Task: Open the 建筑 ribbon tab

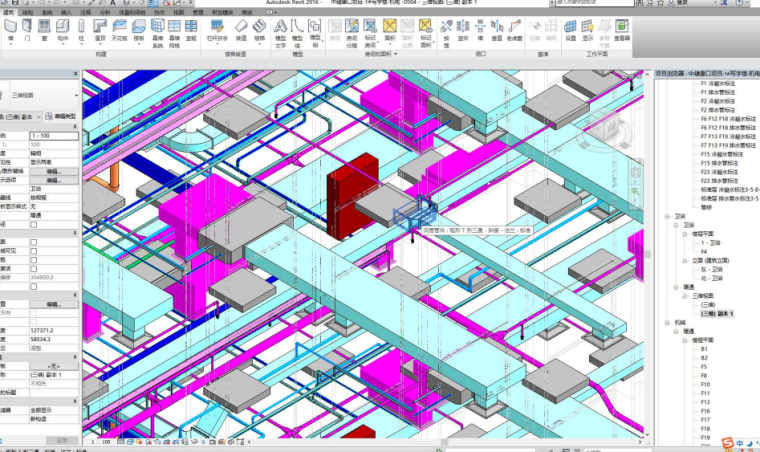Action: click(x=9, y=13)
